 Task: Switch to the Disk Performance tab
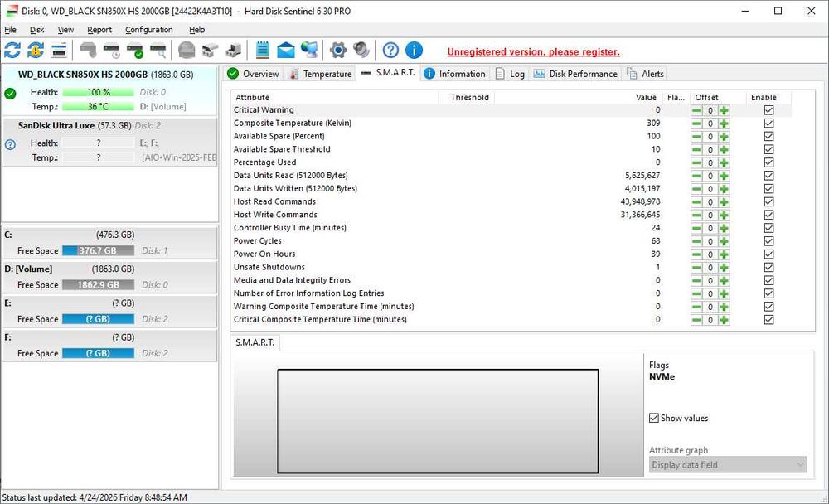click(575, 74)
